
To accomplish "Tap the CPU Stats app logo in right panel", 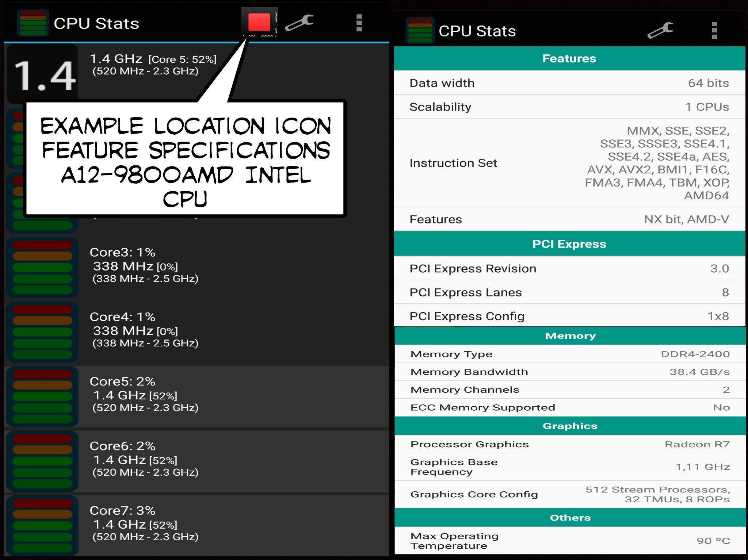I will (420, 31).
